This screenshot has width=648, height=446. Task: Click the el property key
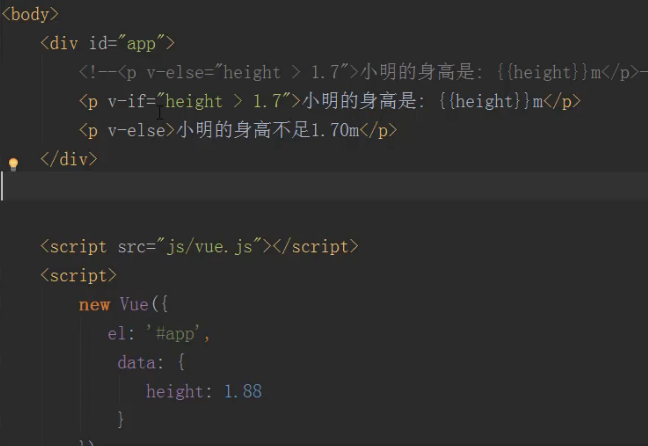(x=115, y=333)
